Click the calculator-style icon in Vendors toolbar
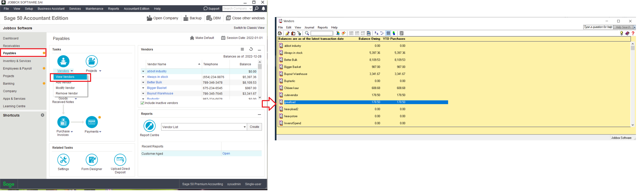This screenshot has height=194, width=644. (402, 34)
